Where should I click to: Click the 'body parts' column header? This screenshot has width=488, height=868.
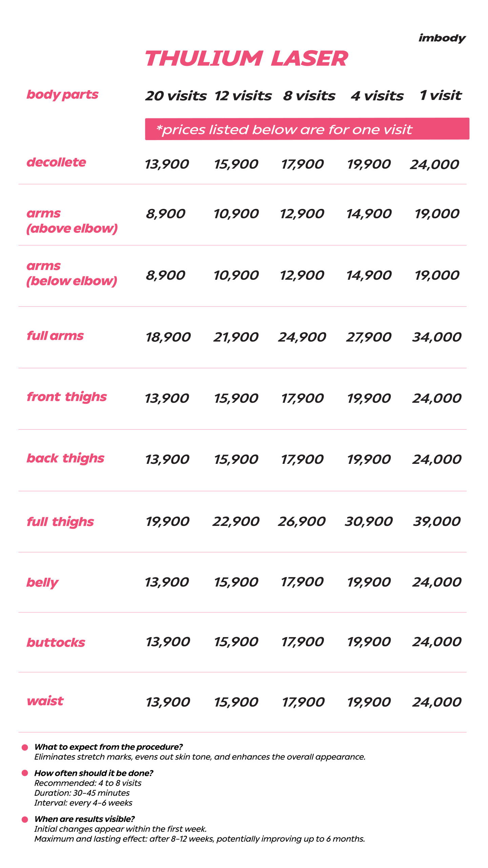(62, 95)
